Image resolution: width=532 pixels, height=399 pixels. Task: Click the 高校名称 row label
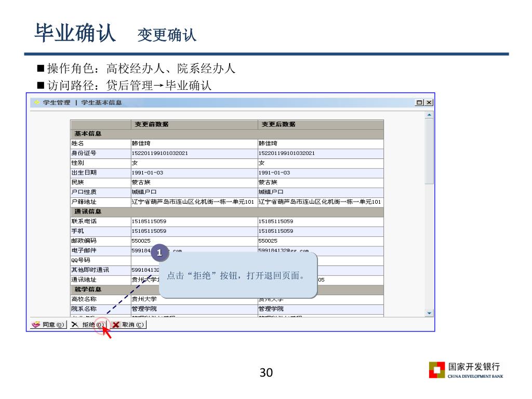[84, 299]
